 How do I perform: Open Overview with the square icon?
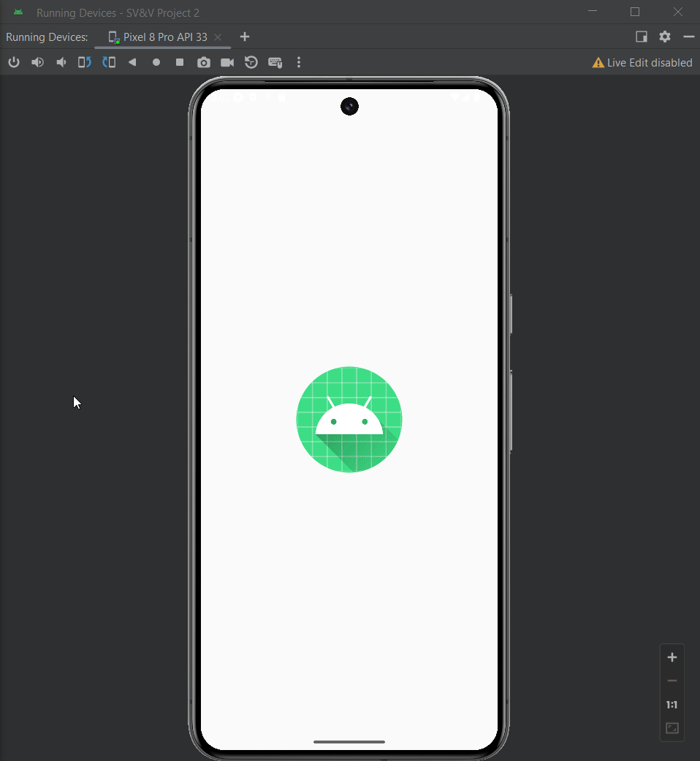(x=180, y=62)
